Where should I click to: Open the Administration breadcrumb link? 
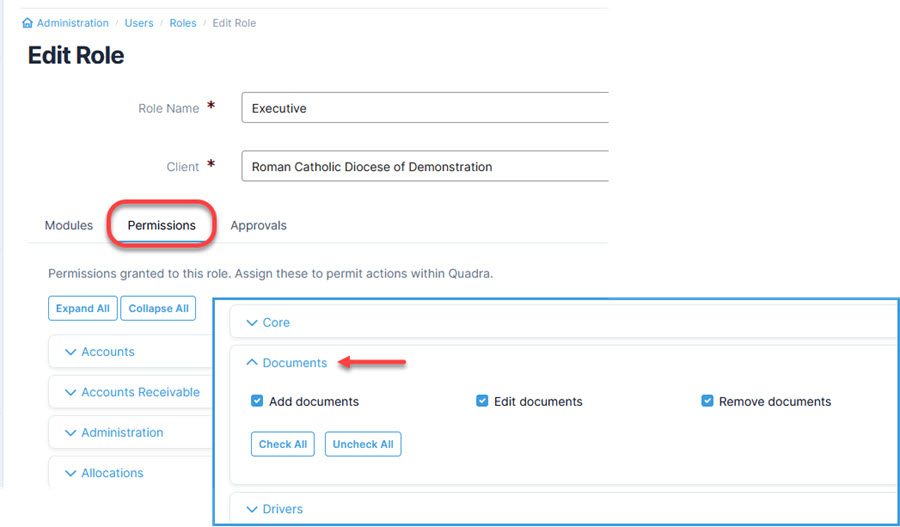pos(72,23)
